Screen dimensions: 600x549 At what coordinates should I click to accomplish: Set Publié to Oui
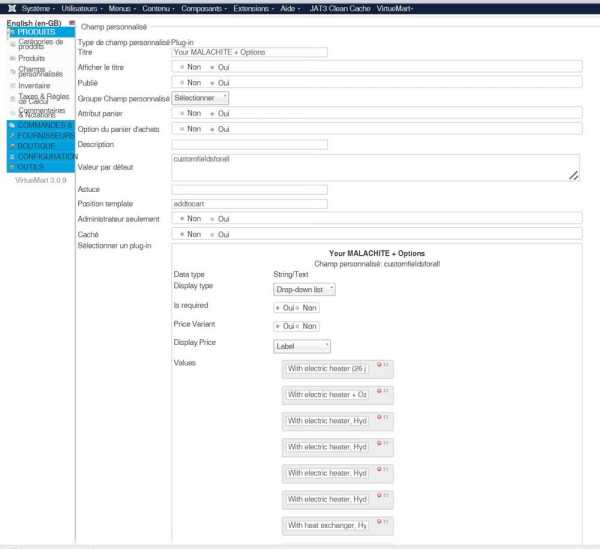212,82
